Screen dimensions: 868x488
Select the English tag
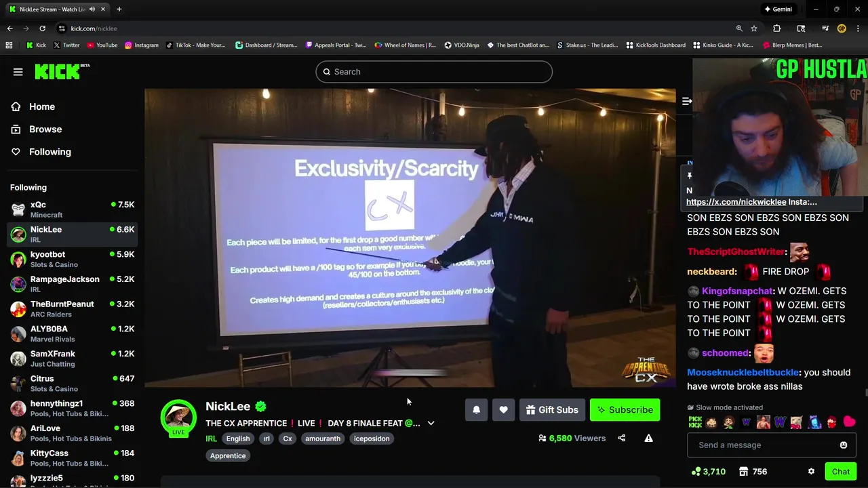238,439
